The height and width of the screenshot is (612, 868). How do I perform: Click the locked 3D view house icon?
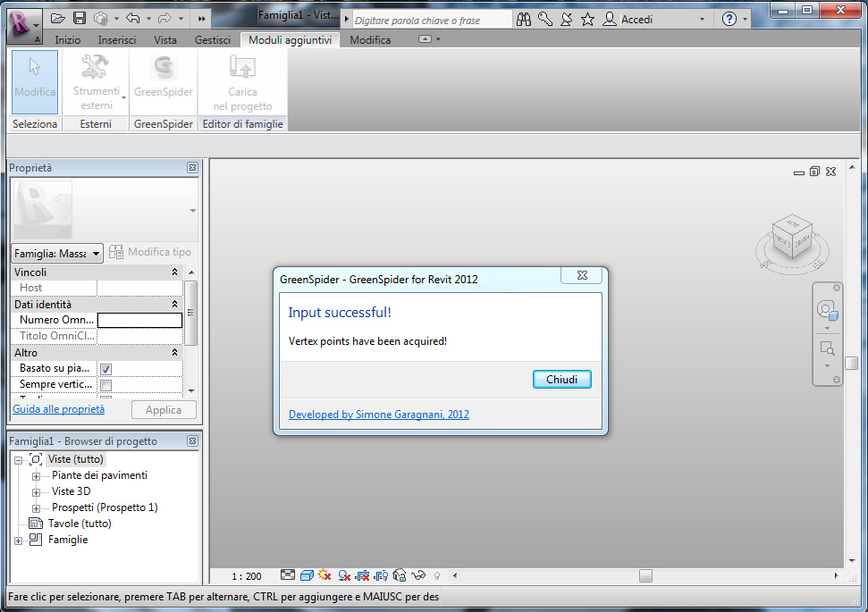point(399,576)
